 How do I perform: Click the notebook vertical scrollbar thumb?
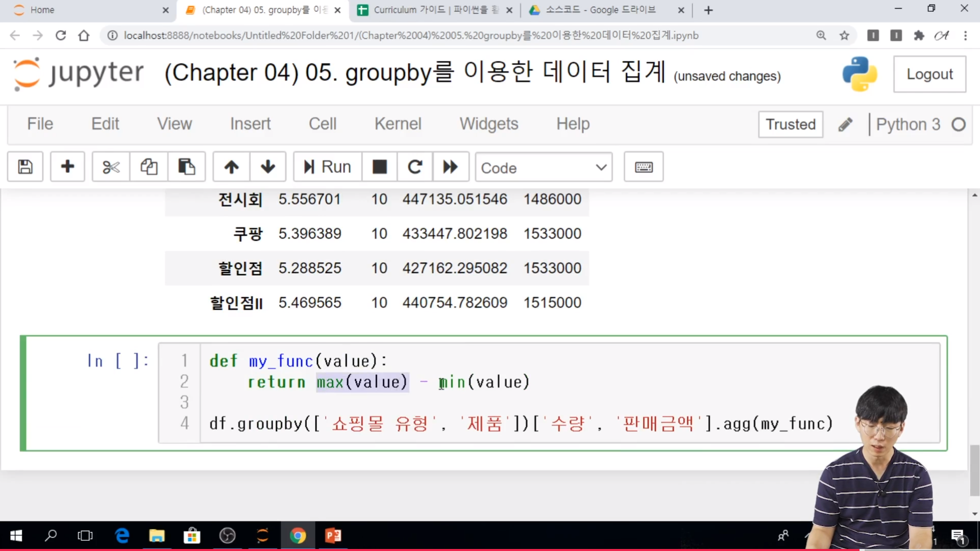coord(974,469)
